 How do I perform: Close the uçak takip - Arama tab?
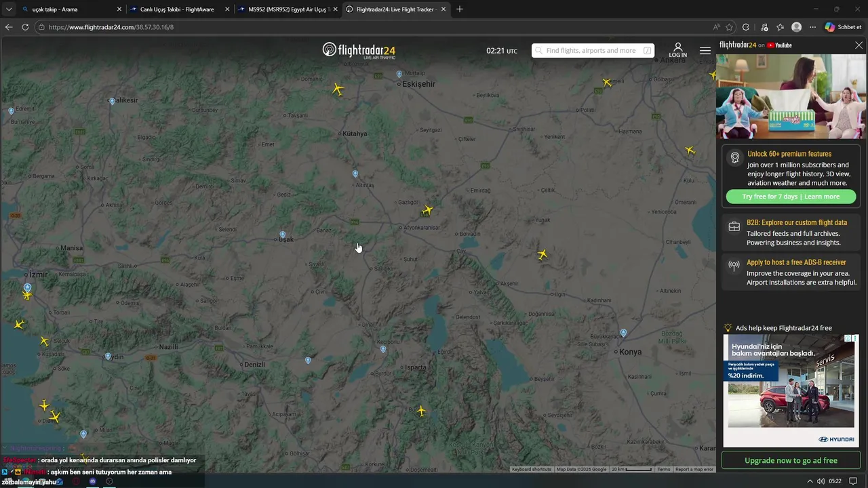click(x=119, y=9)
